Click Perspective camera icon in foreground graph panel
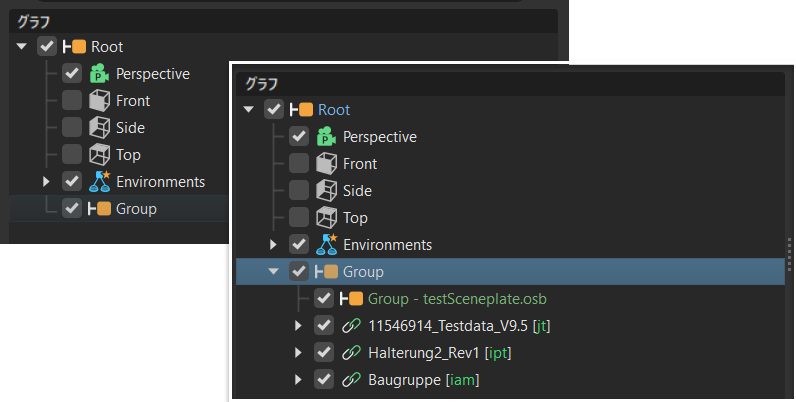796x402 pixels. click(x=326, y=137)
